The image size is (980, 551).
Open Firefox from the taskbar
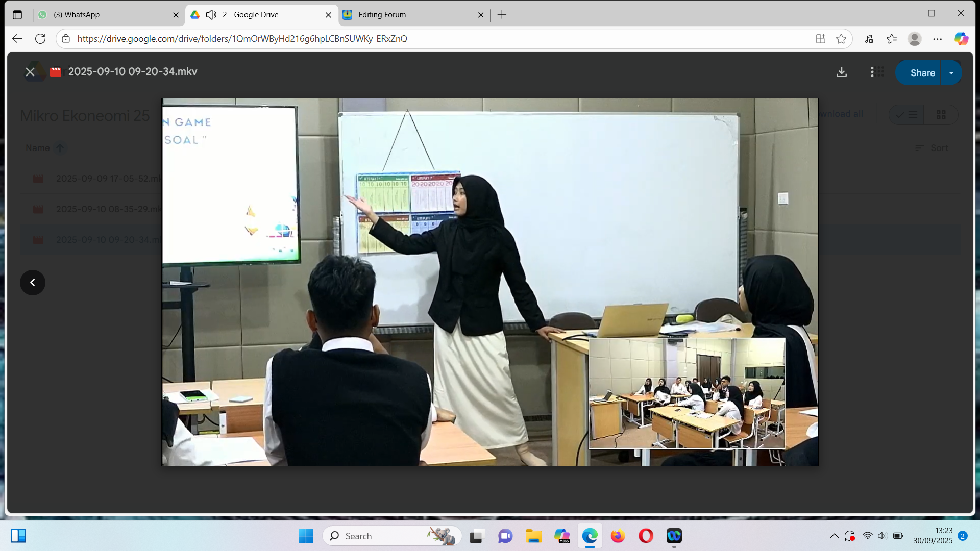pyautogui.click(x=618, y=536)
